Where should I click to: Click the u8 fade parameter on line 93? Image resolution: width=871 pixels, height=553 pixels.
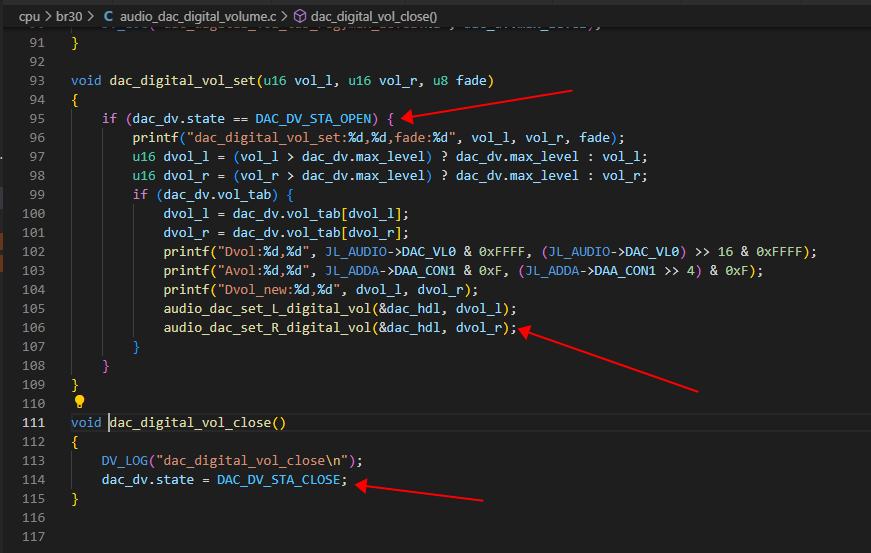click(x=459, y=81)
